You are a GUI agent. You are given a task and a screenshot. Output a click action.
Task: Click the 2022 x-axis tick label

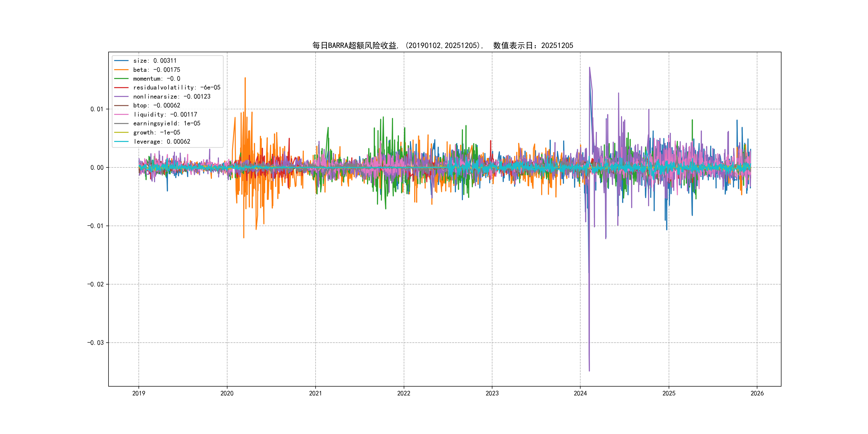[404, 393]
